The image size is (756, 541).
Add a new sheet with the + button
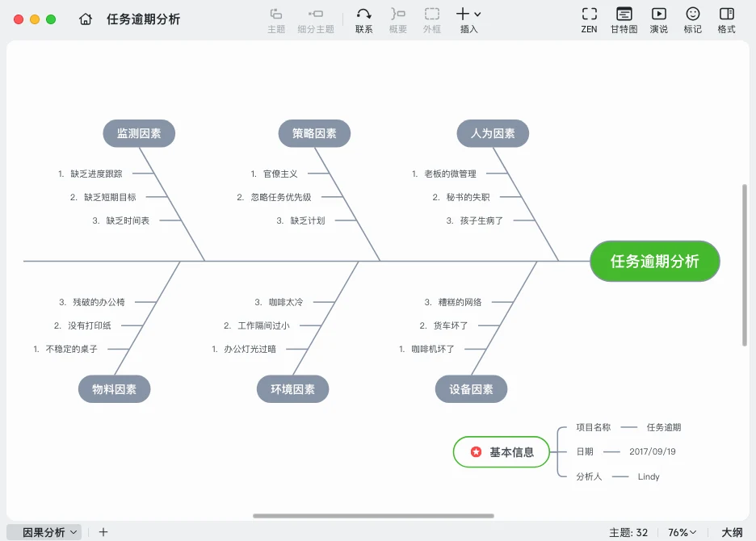pyautogui.click(x=103, y=532)
